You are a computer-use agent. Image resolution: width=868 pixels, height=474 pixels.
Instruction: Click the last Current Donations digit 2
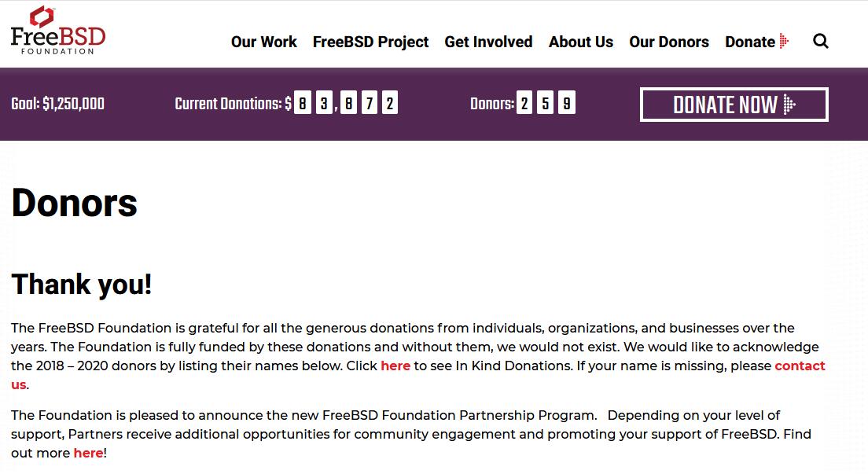(x=390, y=103)
